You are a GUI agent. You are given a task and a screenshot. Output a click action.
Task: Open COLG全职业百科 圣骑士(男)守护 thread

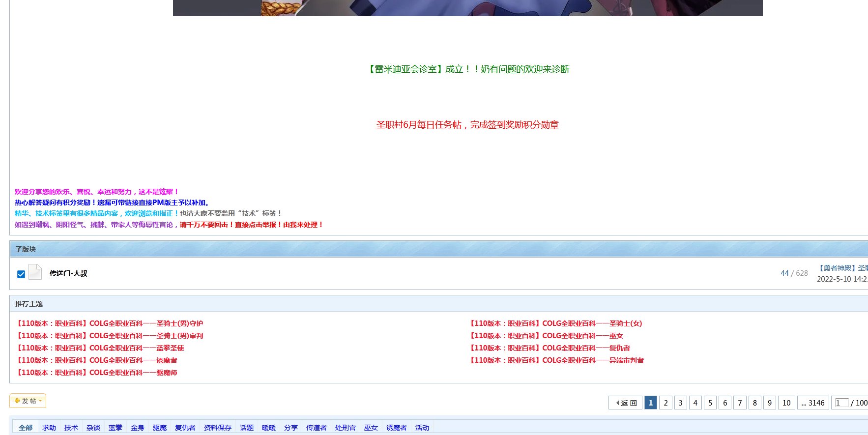point(110,323)
